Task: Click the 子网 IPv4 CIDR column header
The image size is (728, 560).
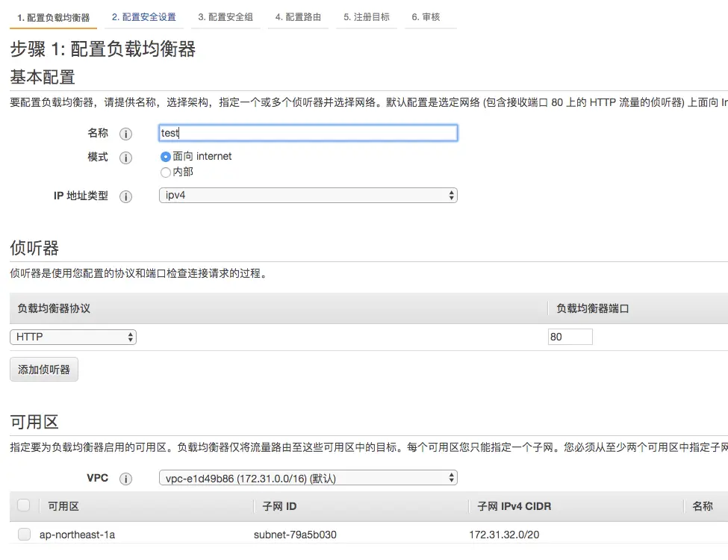Action: coord(514,506)
